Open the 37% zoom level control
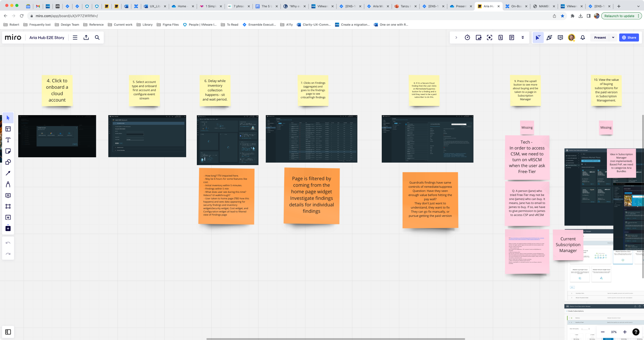 pos(614,332)
